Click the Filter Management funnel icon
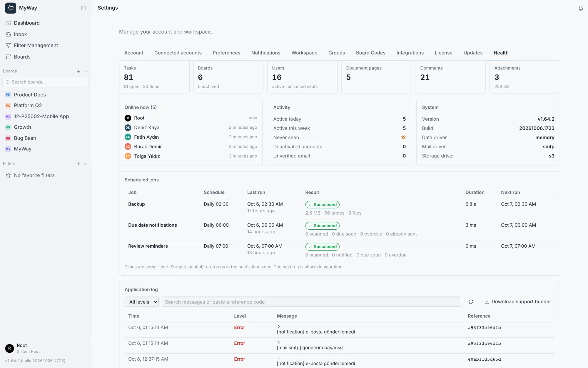588x368 pixels. click(x=8, y=45)
